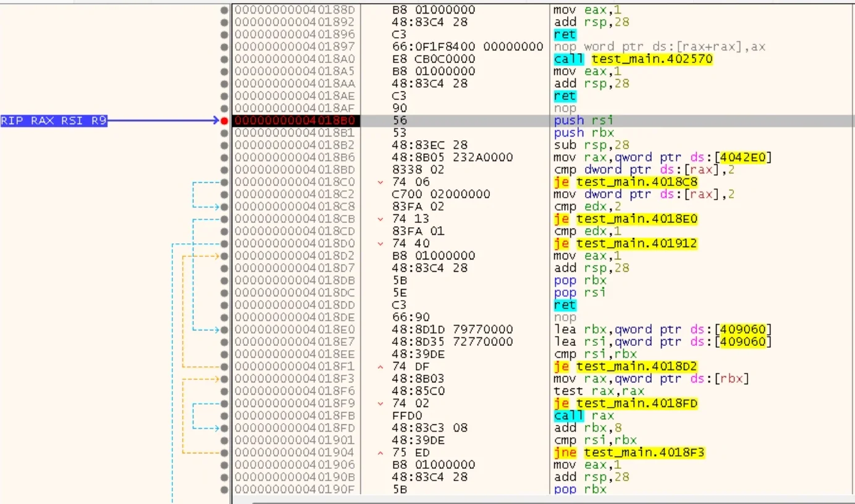Click address 0000000000401896 in the address column
This screenshot has width=855, height=504.
(x=295, y=35)
